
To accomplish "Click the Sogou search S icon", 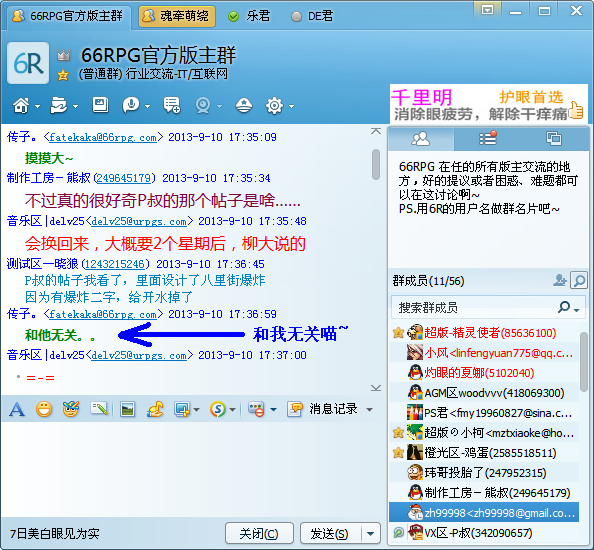I will [218, 409].
